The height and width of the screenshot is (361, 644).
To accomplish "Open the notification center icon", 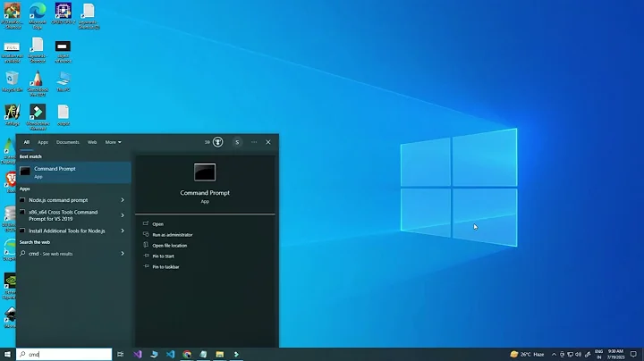I will [633, 354].
